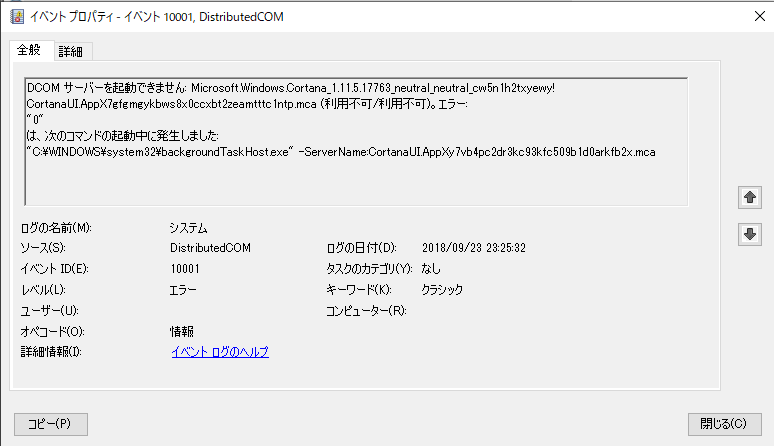
Task: Select the opcode value 情報
Action: pyautogui.click(x=182, y=332)
